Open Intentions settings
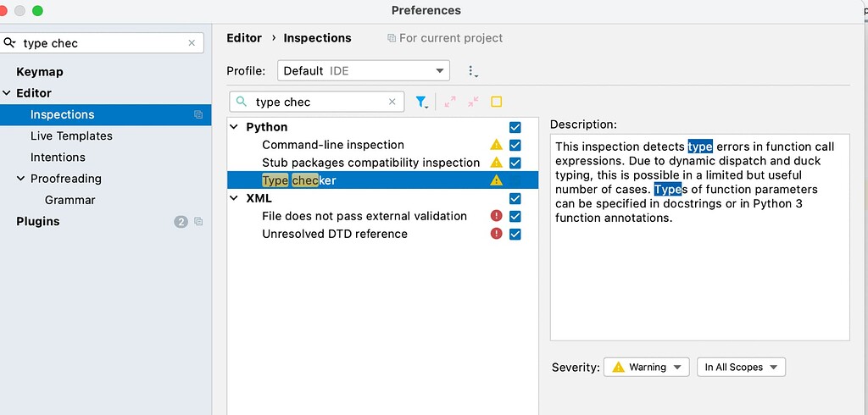Viewport: 868px width, 415px height. pyautogui.click(x=58, y=158)
